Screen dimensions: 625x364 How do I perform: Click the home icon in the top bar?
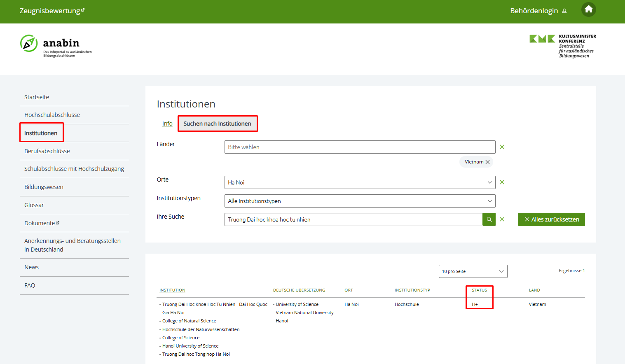click(x=588, y=9)
